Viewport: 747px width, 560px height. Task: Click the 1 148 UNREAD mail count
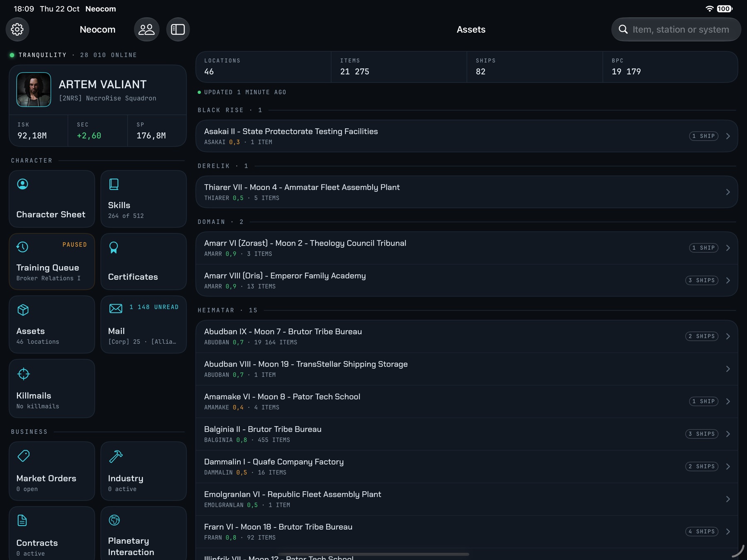pos(154,307)
